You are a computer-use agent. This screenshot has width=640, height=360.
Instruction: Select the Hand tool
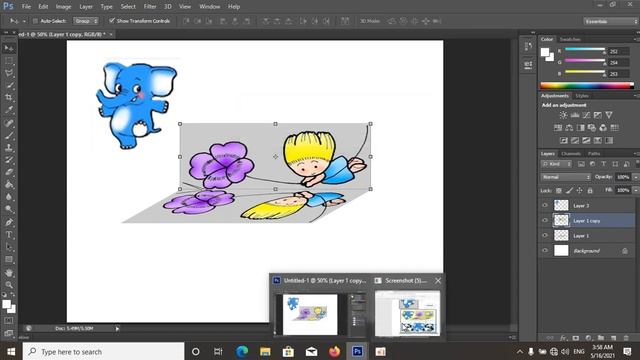[9, 273]
